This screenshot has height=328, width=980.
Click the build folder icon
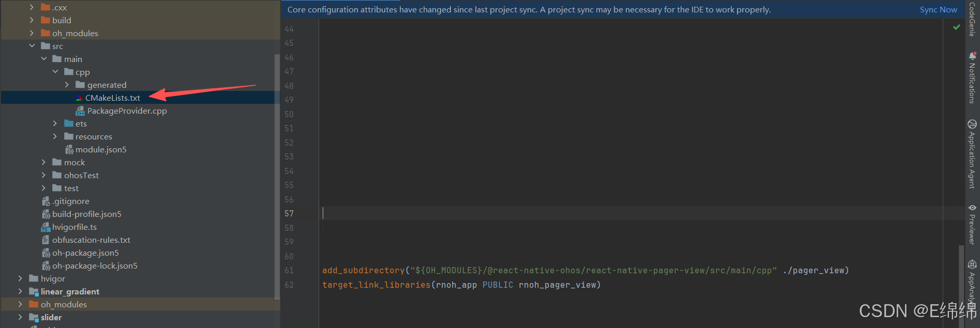[x=46, y=20]
